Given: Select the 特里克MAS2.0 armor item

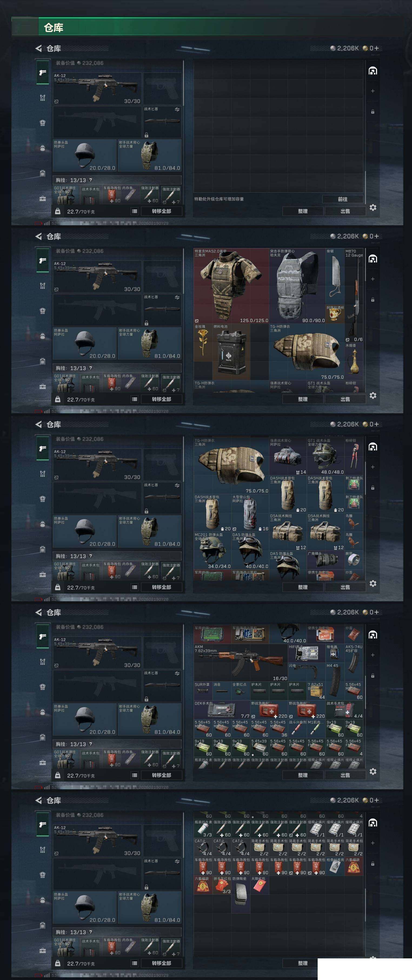Looking at the screenshot, I should pyautogui.click(x=231, y=286).
